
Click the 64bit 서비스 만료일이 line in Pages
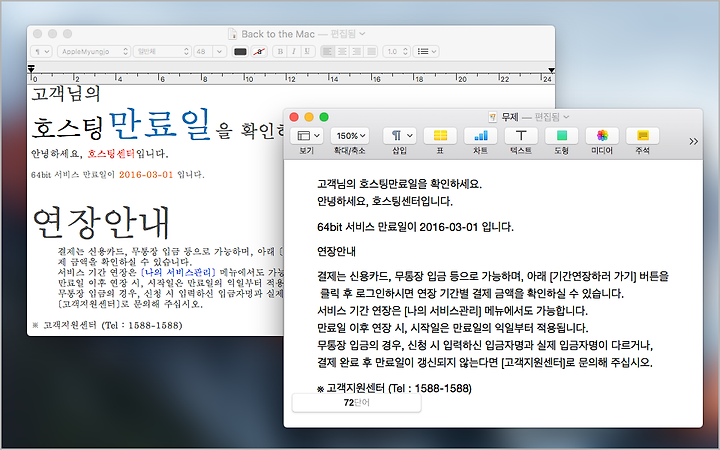[x=415, y=227]
